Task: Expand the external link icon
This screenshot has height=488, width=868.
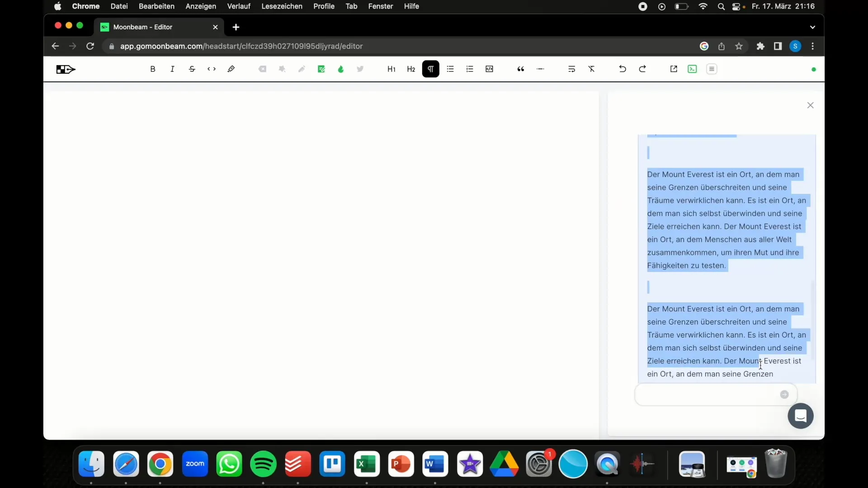Action: point(674,69)
